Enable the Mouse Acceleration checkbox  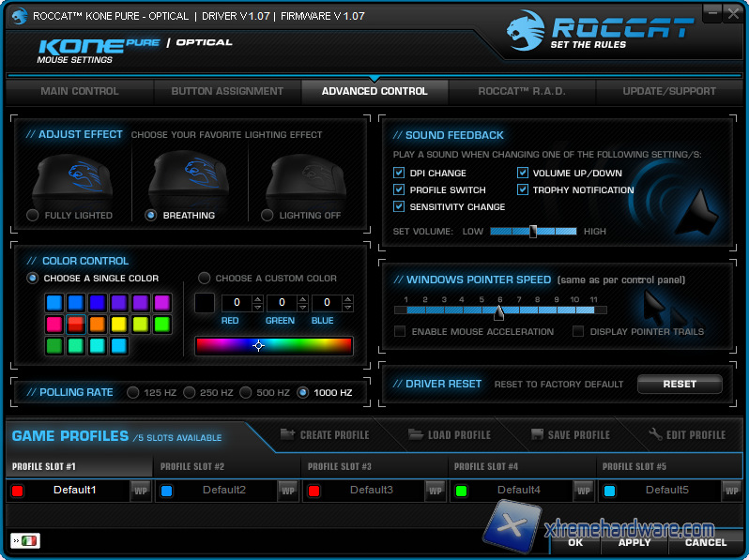[x=401, y=332]
